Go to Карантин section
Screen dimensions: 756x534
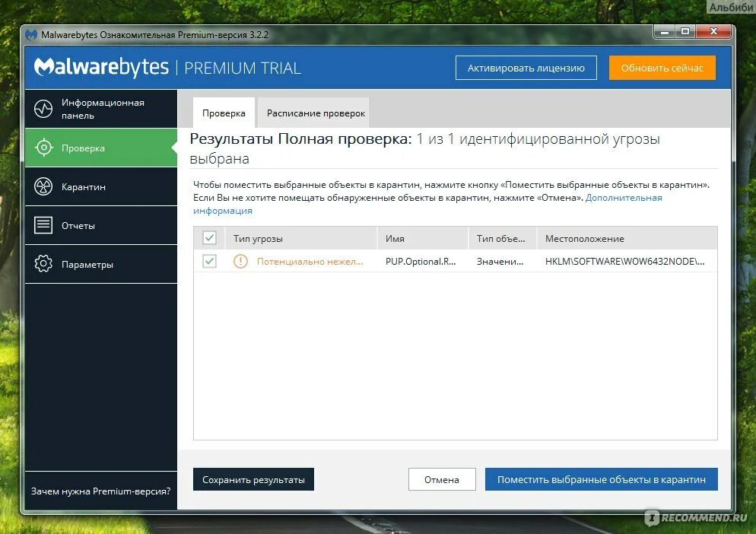tap(101, 186)
